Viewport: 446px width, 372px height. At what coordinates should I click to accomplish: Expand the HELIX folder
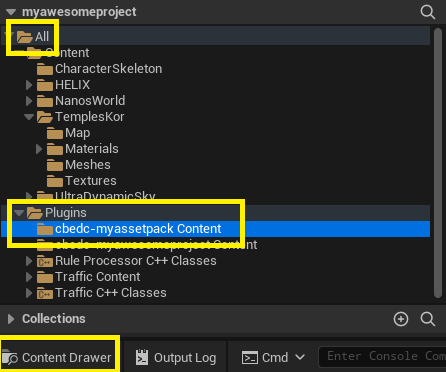29,85
